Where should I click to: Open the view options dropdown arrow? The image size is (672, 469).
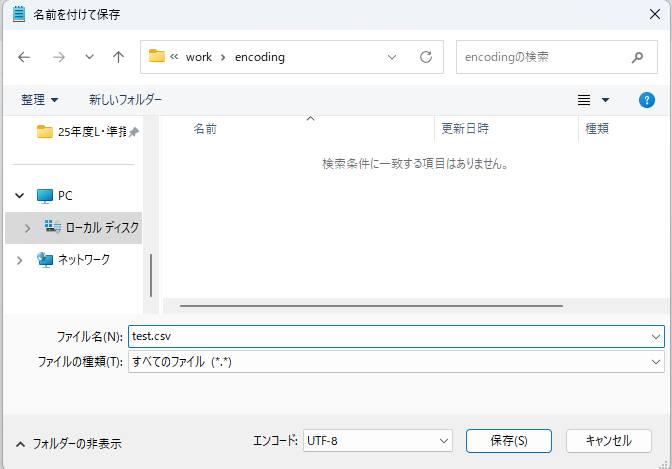click(605, 100)
